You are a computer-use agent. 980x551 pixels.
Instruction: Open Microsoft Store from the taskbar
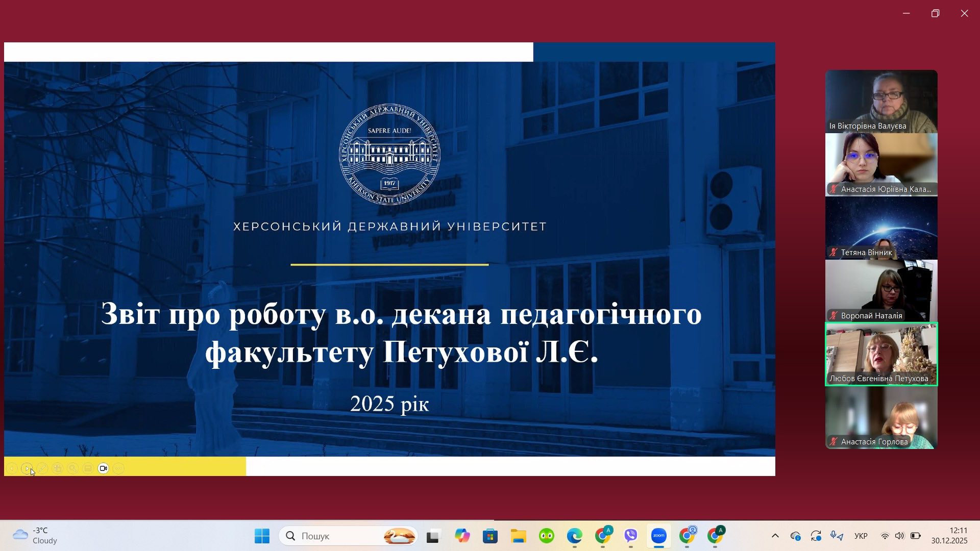click(491, 536)
